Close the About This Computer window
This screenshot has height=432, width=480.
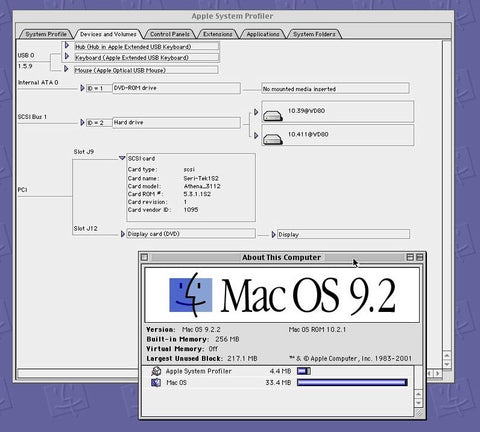144,257
